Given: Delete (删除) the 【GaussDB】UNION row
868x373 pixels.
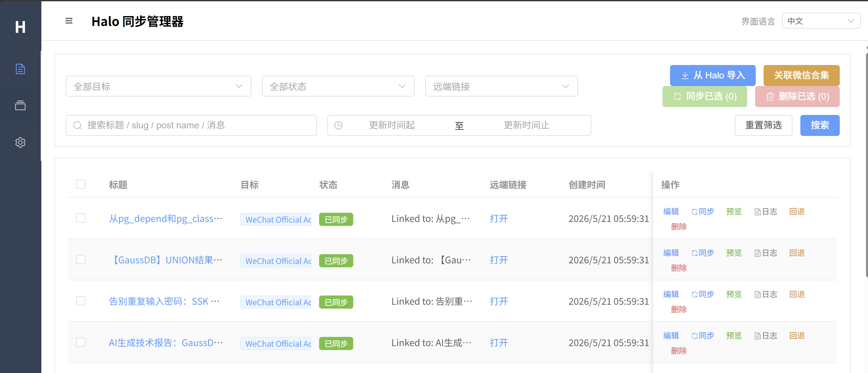Looking at the screenshot, I should (x=679, y=268).
